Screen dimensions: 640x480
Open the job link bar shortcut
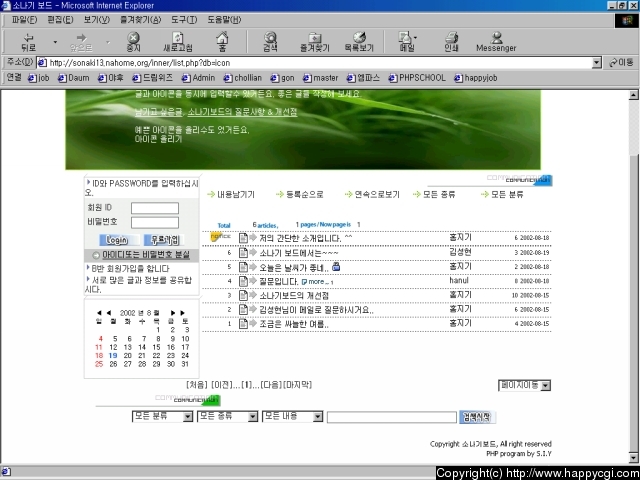tap(38, 78)
